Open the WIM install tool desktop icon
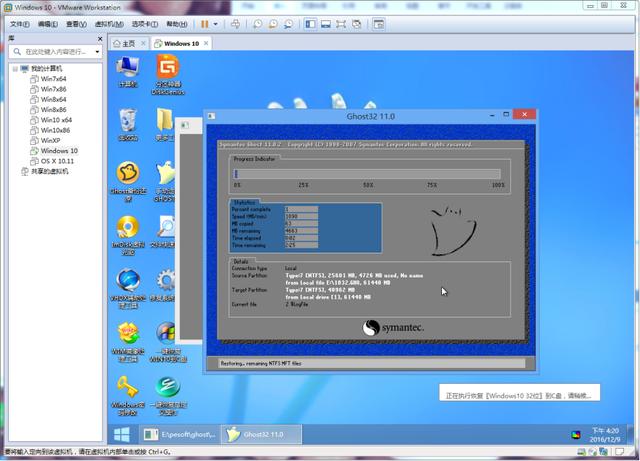 click(x=128, y=342)
